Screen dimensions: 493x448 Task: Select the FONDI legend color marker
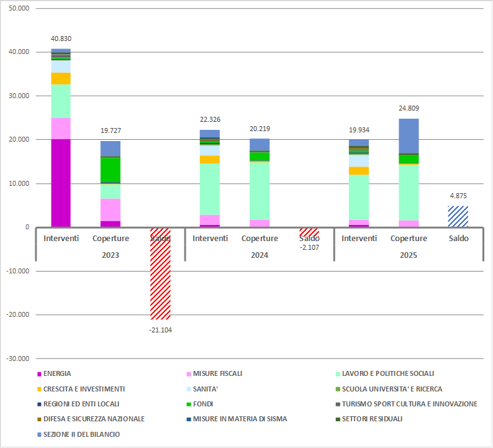click(x=188, y=405)
